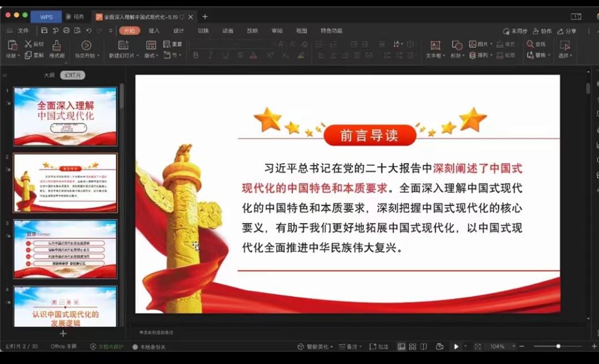Image resolution: width=599 pixels, height=364 pixels.
Task: Open the 新建幻灯片 dropdown
Action: point(123,56)
